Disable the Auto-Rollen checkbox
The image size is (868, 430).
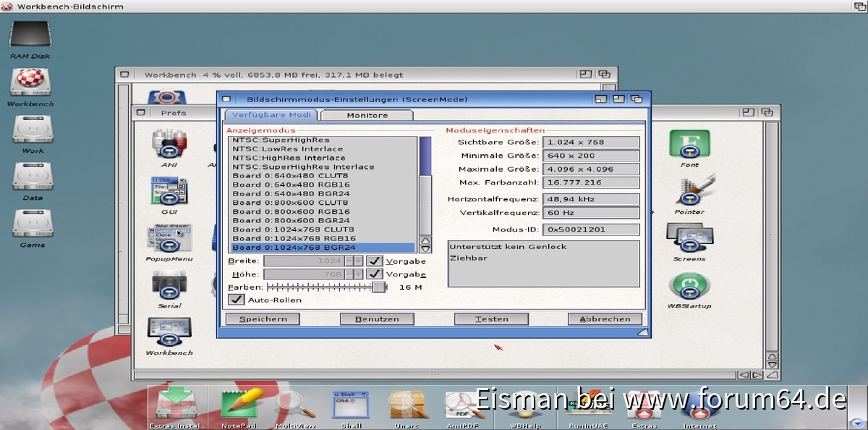tap(236, 299)
